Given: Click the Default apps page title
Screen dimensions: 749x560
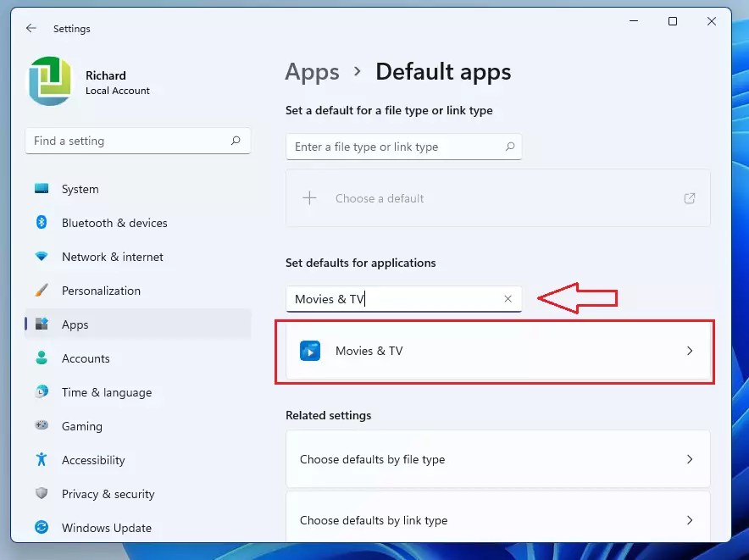Looking at the screenshot, I should click(443, 72).
